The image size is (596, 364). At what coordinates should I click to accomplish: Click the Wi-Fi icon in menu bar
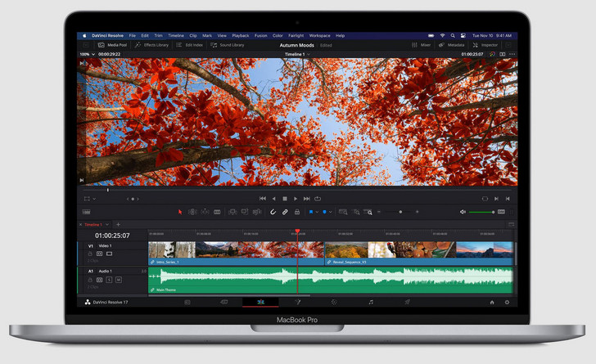(x=442, y=36)
